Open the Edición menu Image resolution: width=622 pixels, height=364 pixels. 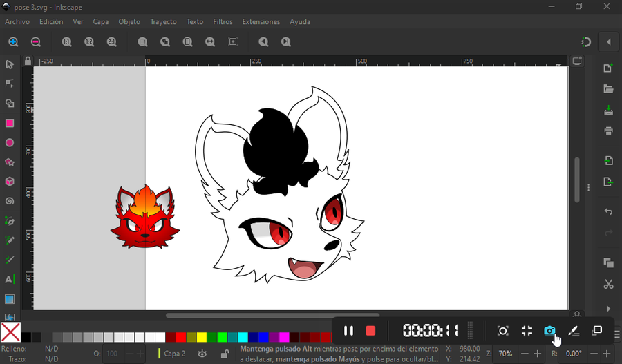(51, 22)
